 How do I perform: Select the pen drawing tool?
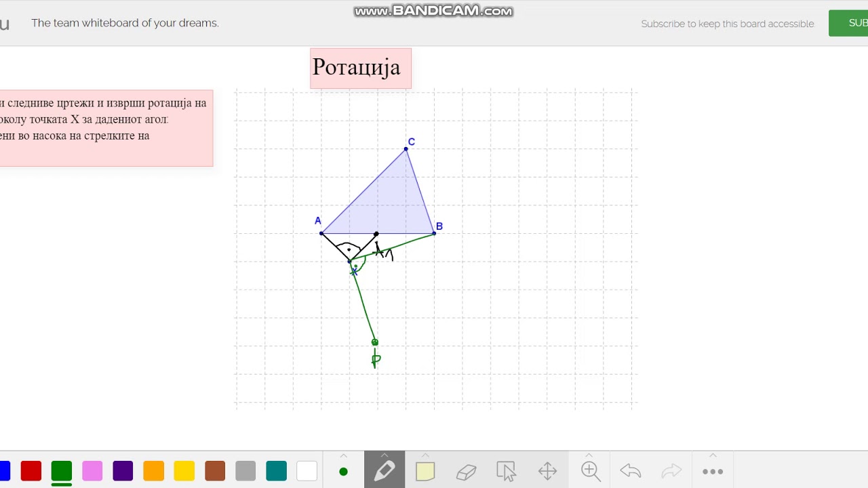[384, 470]
